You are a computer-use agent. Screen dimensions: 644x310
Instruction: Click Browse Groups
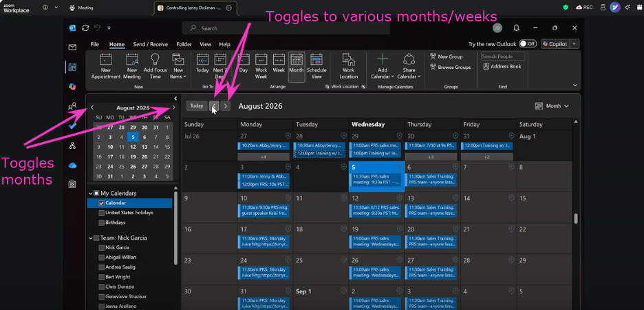coord(451,67)
